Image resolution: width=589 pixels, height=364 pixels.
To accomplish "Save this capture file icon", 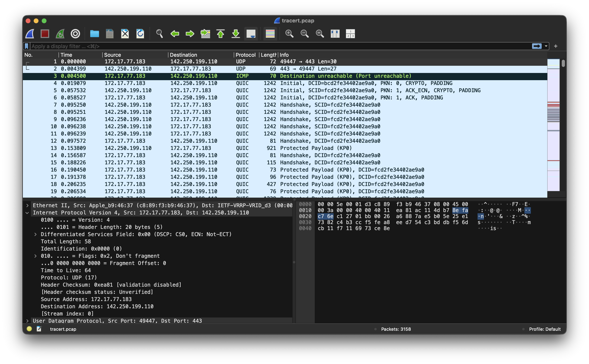I will point(110,34).
